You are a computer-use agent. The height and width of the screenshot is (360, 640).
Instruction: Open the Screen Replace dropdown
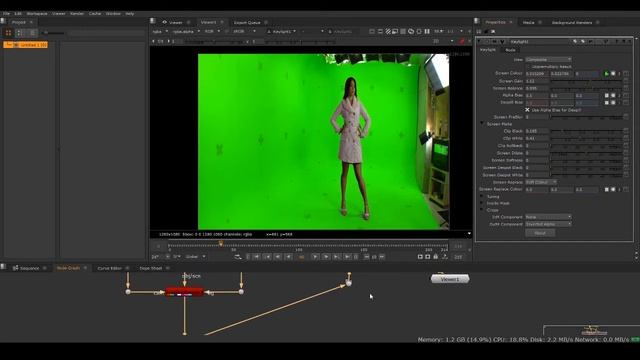pyautogui.click(x=541, y=182)
